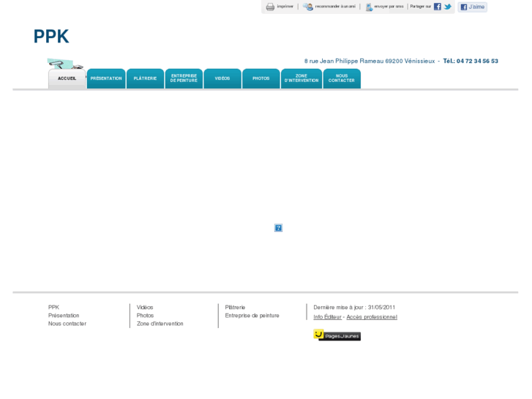The width and height of the screenshot is (532, 399).
Task: Click the telephone number 04 72 34 56 53
Action: pos(477,61)
